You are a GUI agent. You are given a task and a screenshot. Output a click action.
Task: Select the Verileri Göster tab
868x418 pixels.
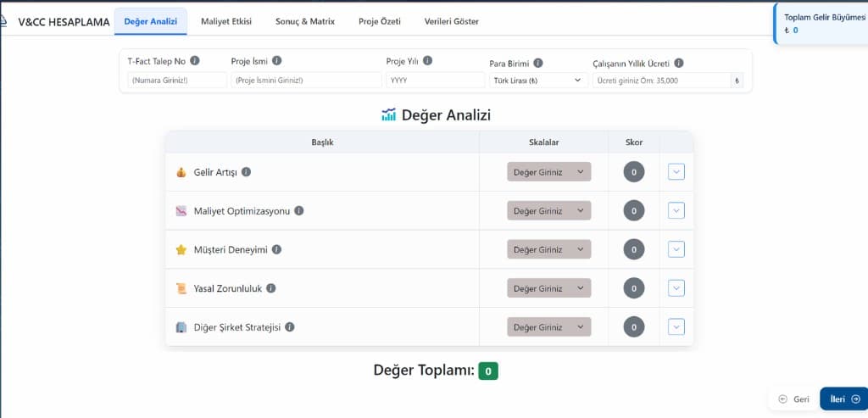click(451, 21)
